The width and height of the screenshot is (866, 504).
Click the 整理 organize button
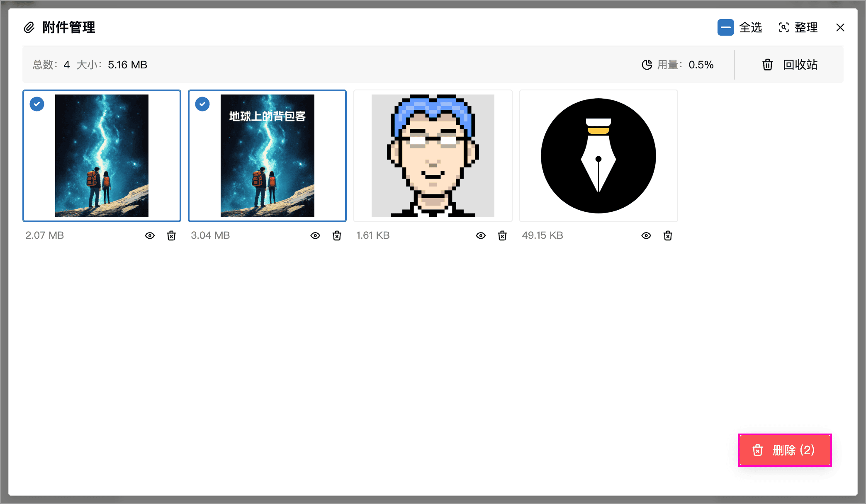[x=798, y=27]
